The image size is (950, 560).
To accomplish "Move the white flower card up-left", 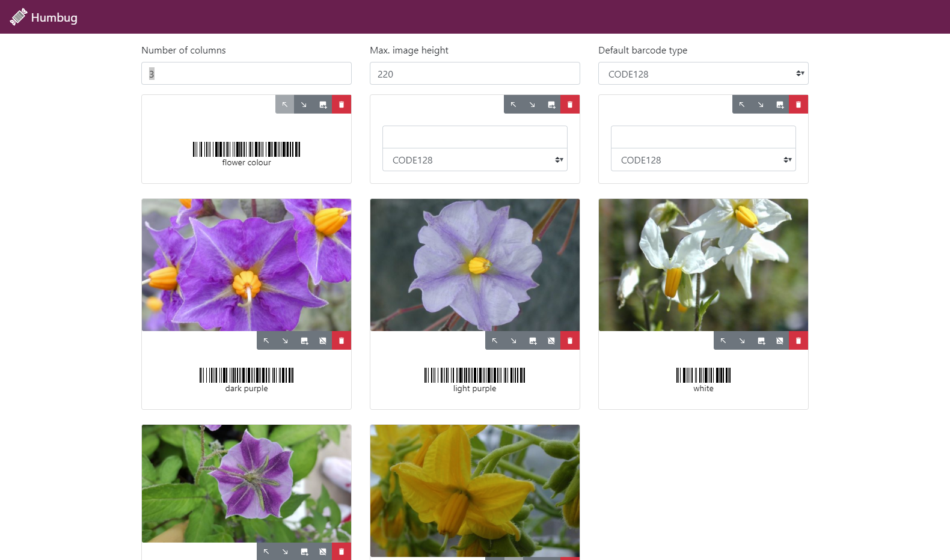I will (x=723, y=341).
